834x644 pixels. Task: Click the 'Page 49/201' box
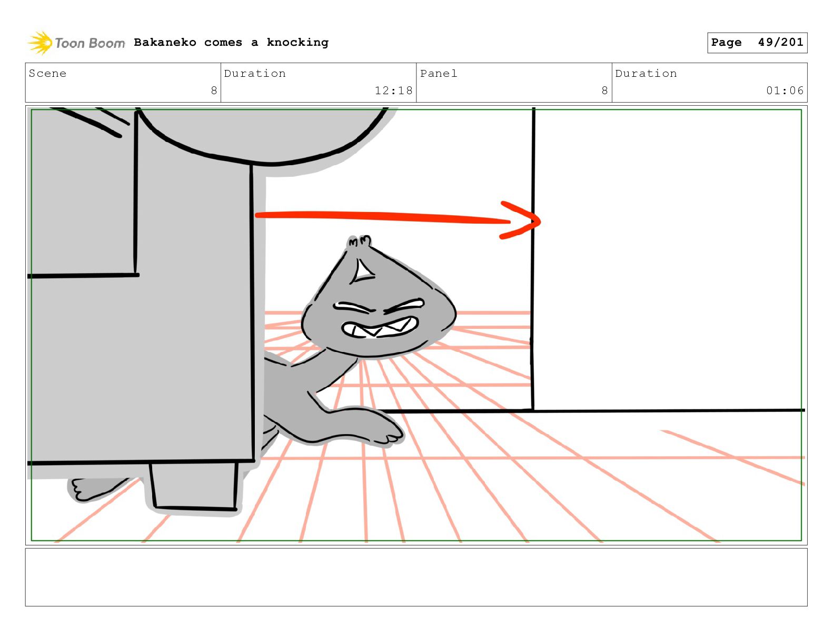click(x=757, y=43)
